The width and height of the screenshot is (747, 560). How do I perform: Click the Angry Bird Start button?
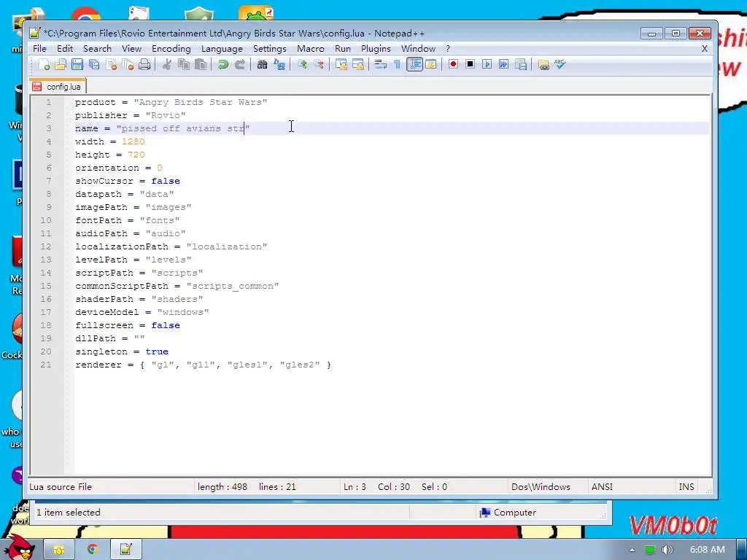(x=19, y=547)
